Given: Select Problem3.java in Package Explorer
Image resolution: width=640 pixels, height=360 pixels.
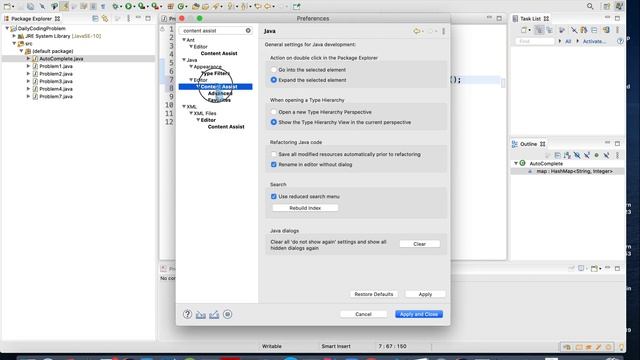Looking at the screenshot, I should pyautogui.click(x=56, y=81).
